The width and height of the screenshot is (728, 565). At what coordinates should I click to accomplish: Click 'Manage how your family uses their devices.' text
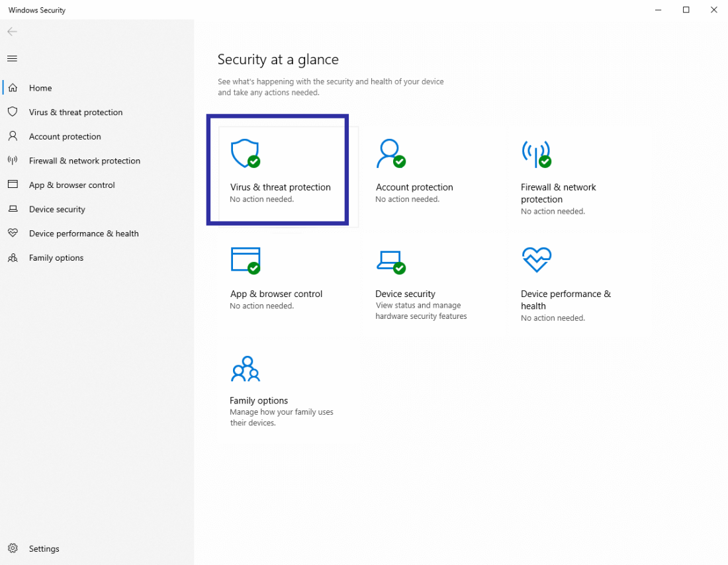(281, 417)
